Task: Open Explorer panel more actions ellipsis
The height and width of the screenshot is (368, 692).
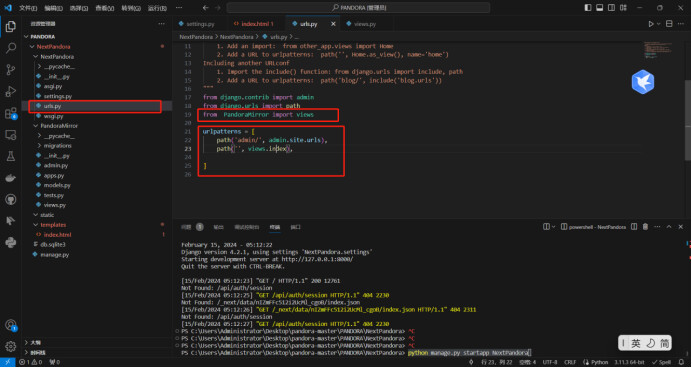Action: point(162,24)
